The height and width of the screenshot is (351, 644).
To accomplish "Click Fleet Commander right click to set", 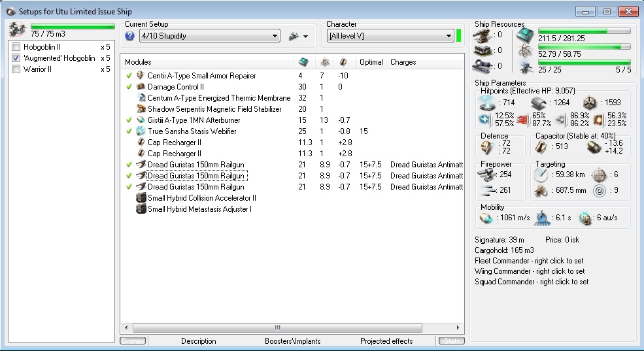I will pyautogui.click(x=529, y=261).
